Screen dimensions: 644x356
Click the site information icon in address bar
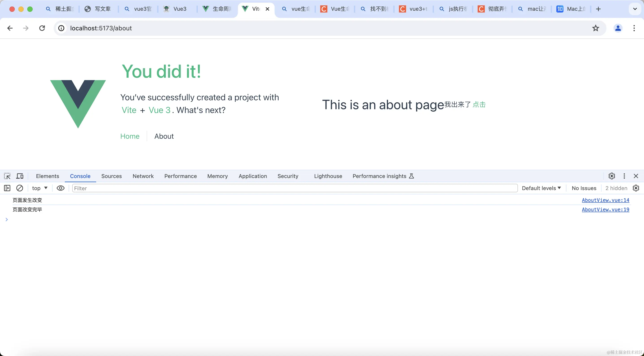pos(61,28)
